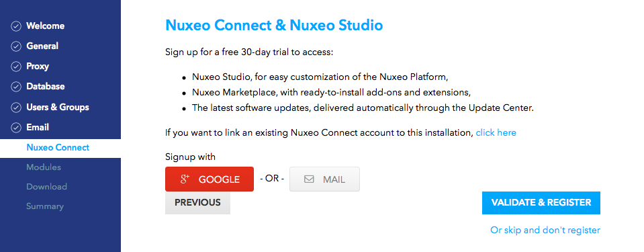Click the Users & Groups checkmark icon
The image size is (644, 252).
pyautogui.click(x=15, y=108)
